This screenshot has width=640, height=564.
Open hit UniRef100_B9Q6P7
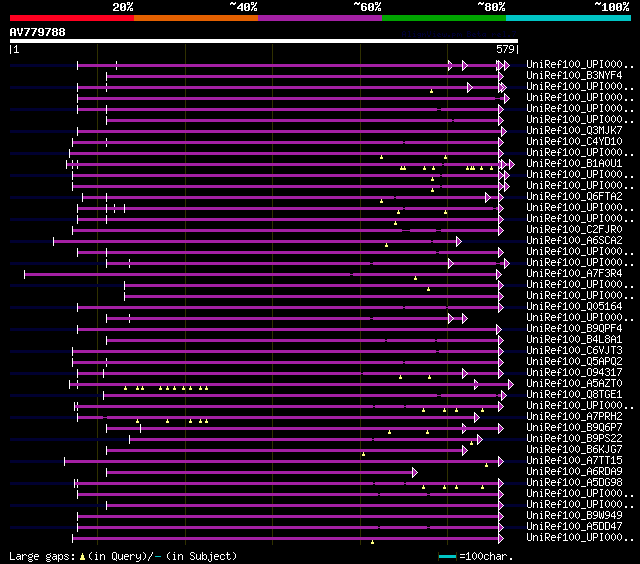[574, 428]
